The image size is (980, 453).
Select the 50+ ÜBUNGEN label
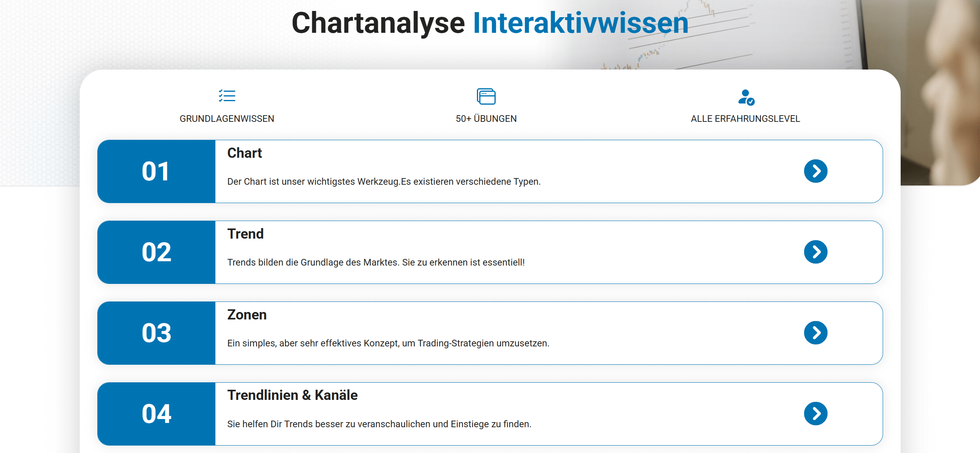point(486,119)
